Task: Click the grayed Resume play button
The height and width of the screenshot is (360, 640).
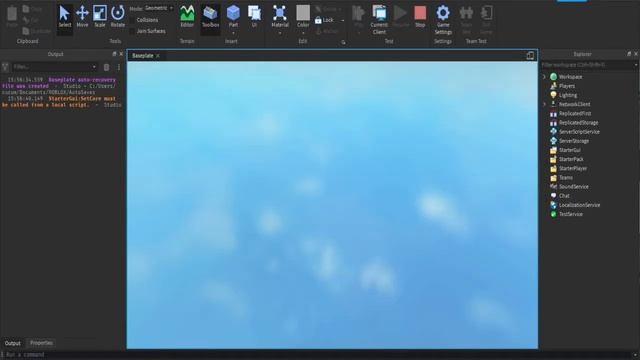Action: click(x=400, y=17)
